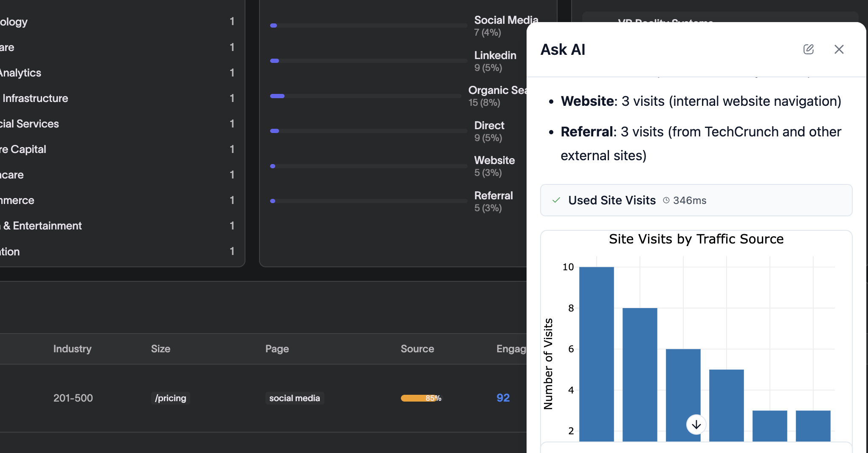
Task: Click the 7 (4%) Social Media value
Action: [x=488, y=32]
